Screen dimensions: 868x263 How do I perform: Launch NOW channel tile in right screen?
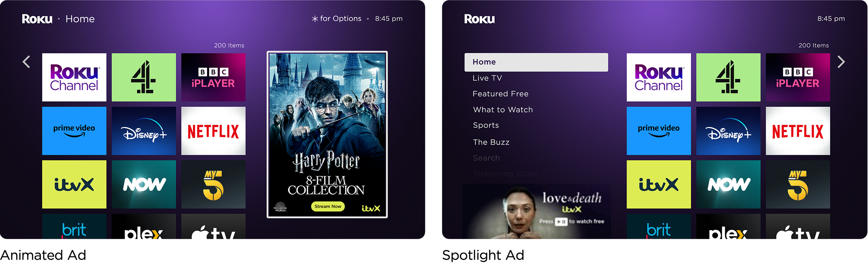tap(728, 184)
